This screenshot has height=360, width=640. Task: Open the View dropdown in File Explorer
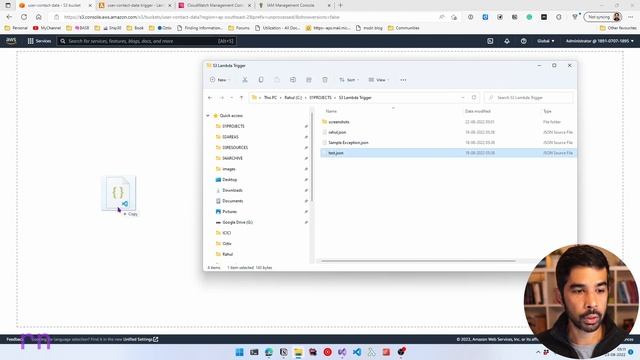[x=379, y=80]
